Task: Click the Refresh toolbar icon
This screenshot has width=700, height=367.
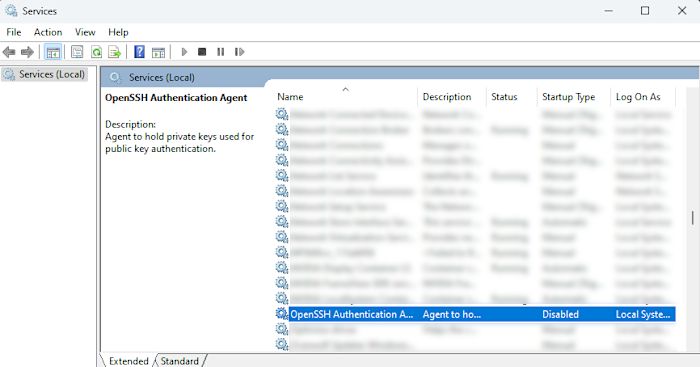Action: (96, 52)
